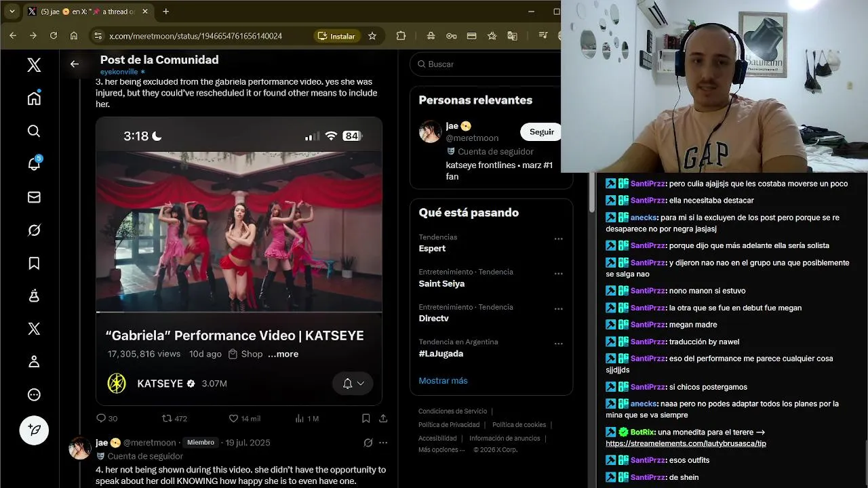The height and width of the screenshot is (488, 868).
Task: Open Communities icon in the sidebar
Action: pos(34,296)
